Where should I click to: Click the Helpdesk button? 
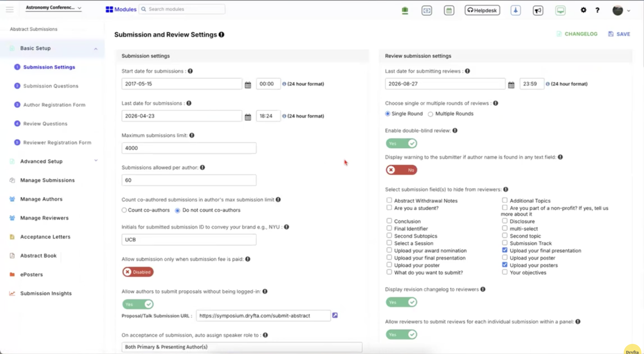tap(482, 11)
